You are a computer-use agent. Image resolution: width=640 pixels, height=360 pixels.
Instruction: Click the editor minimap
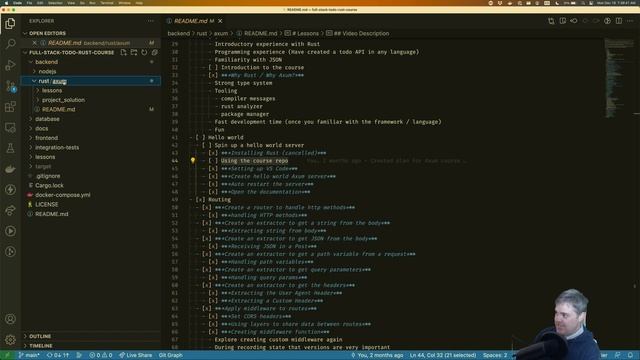(618, 78)
